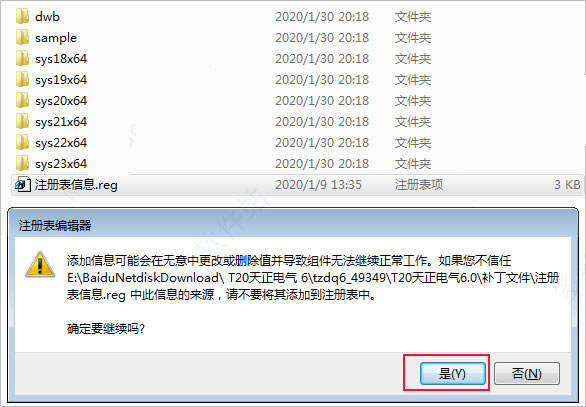Click the 3 KB size entry
The width and height of the screenshot is (586, 407).
pyautogui.click(x=567, y=185)
